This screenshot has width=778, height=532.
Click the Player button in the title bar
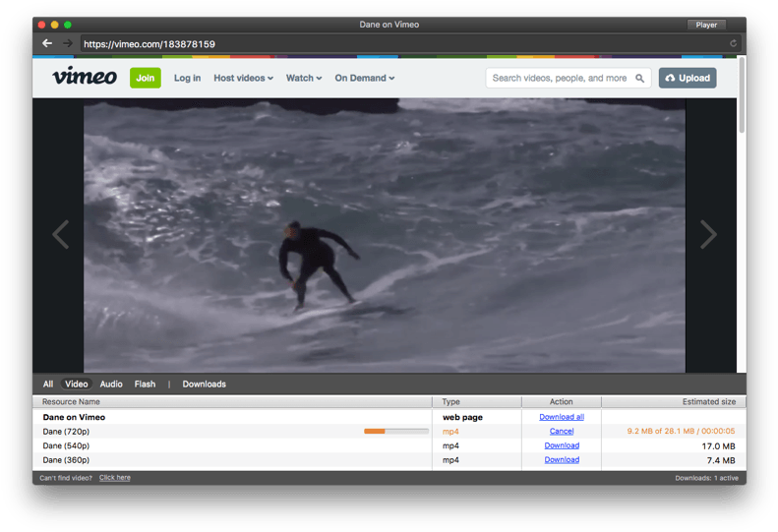pyautogui.click(x=706, y=25)
